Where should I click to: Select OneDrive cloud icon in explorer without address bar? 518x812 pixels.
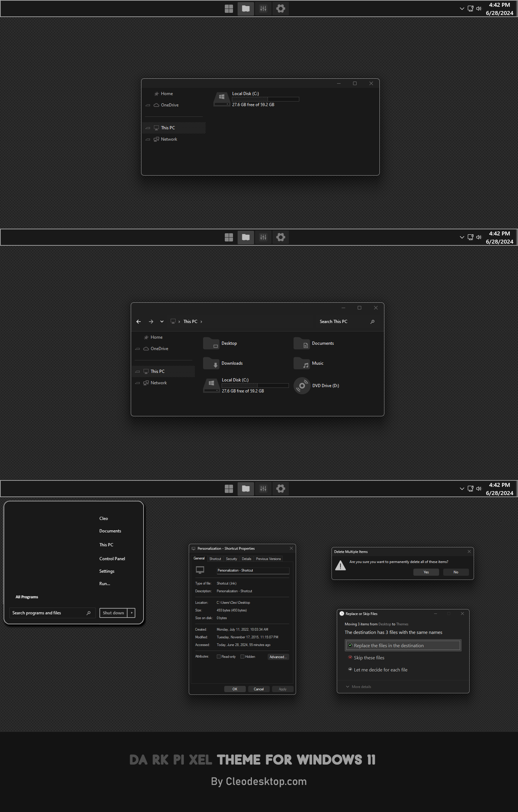click(x=156, y=105)
